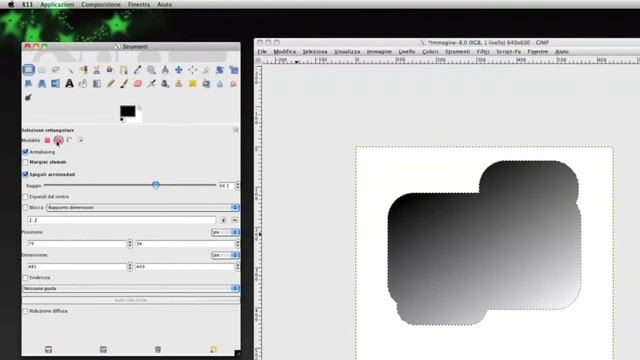Open the Rapporto dimensioni dropdown

point(142,208)
